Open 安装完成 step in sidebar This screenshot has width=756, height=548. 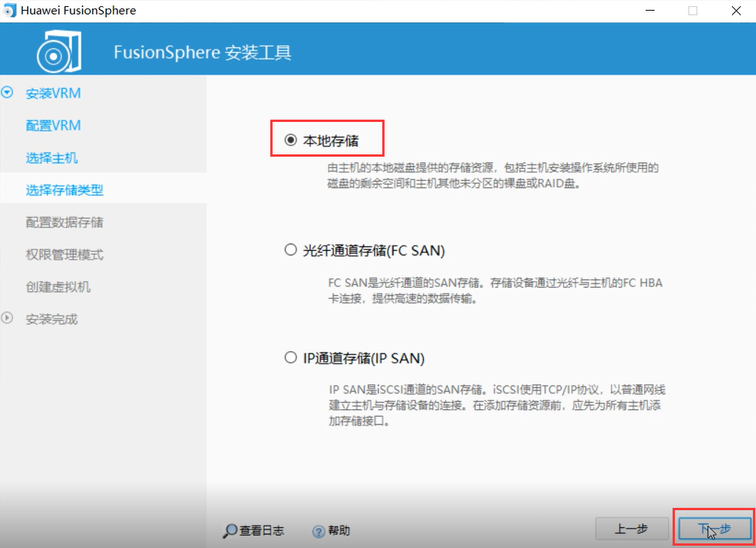pyautogui.click(x=52, y=319)
